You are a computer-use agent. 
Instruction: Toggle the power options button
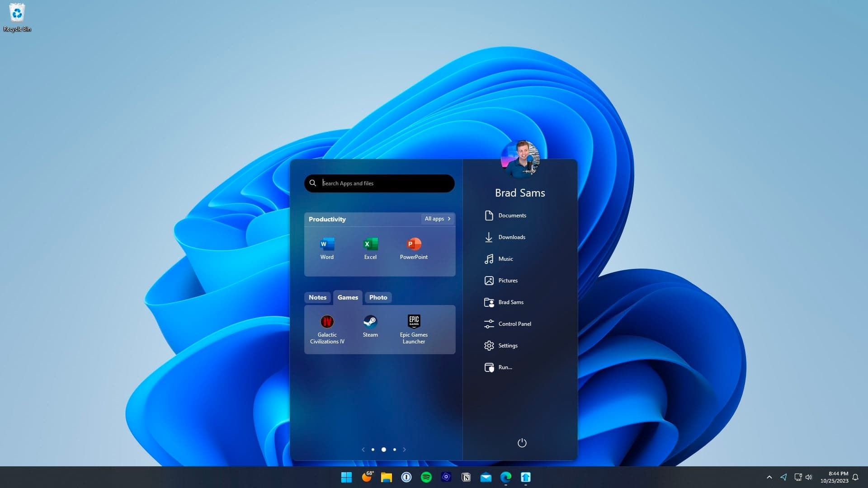tap(522, 443)
